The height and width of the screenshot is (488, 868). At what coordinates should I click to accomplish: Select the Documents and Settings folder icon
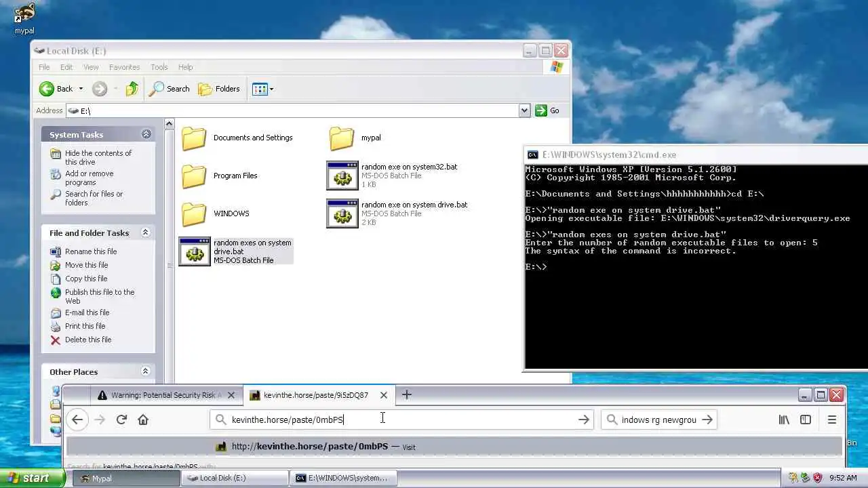click(x=194, y=138)
